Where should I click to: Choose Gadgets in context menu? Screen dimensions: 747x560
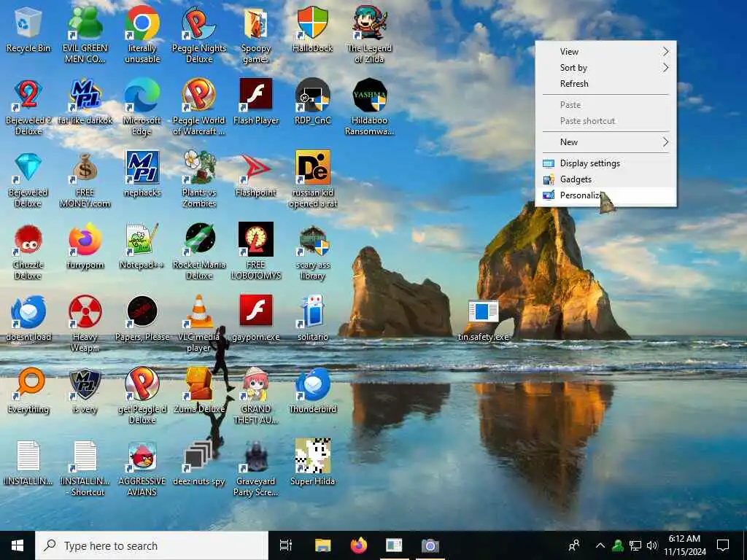pyautogui.click(x=605, y=179)
